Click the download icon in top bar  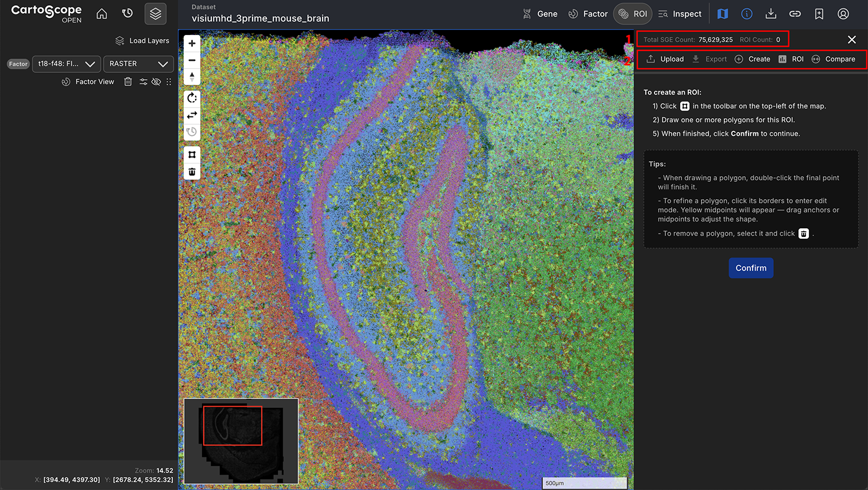point(771,14)
